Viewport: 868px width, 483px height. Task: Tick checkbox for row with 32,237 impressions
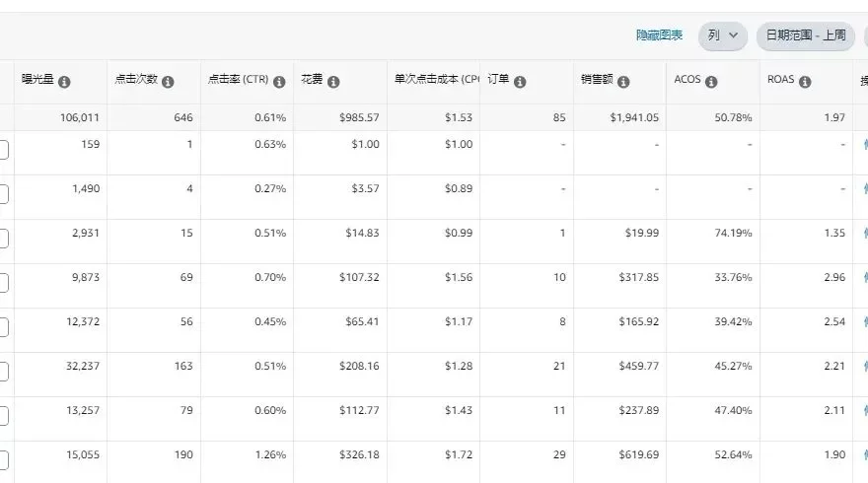[x=3, y=372]
